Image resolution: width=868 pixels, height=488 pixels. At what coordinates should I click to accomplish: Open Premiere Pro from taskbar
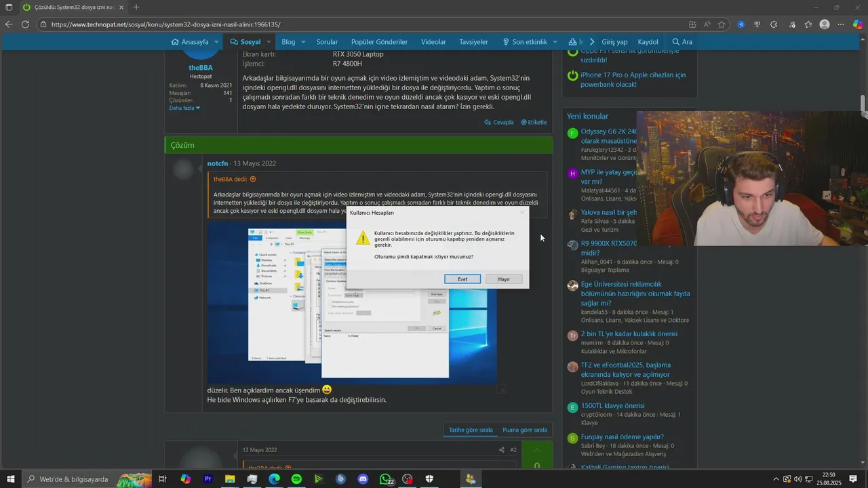[208, 479]
